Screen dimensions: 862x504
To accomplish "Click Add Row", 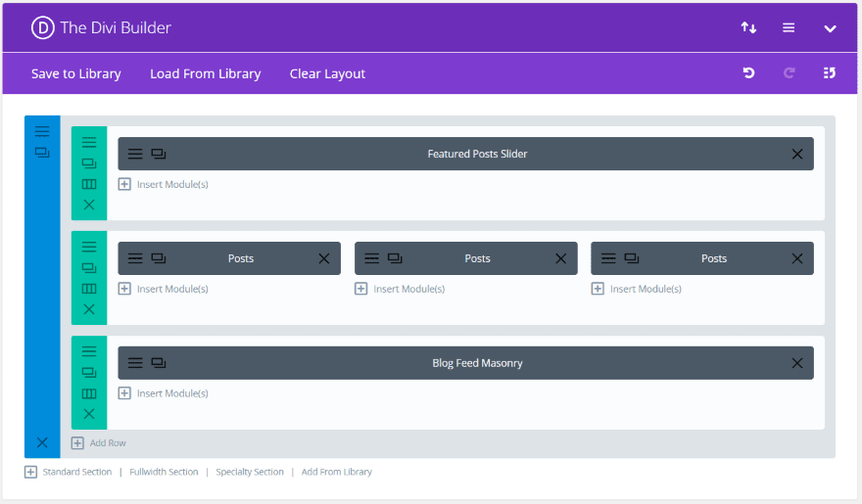I will click(x=99, y=443).
